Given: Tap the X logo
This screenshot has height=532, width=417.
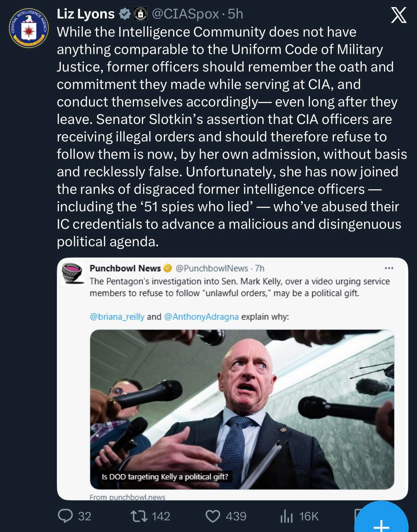Looking at the screenshot, I should coord(399,15).
